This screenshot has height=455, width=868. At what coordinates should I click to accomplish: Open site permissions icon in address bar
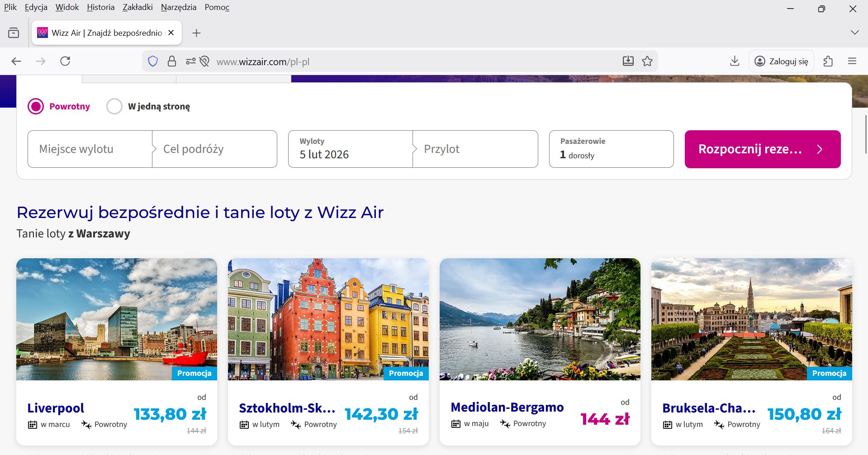[x=191, y=61]
